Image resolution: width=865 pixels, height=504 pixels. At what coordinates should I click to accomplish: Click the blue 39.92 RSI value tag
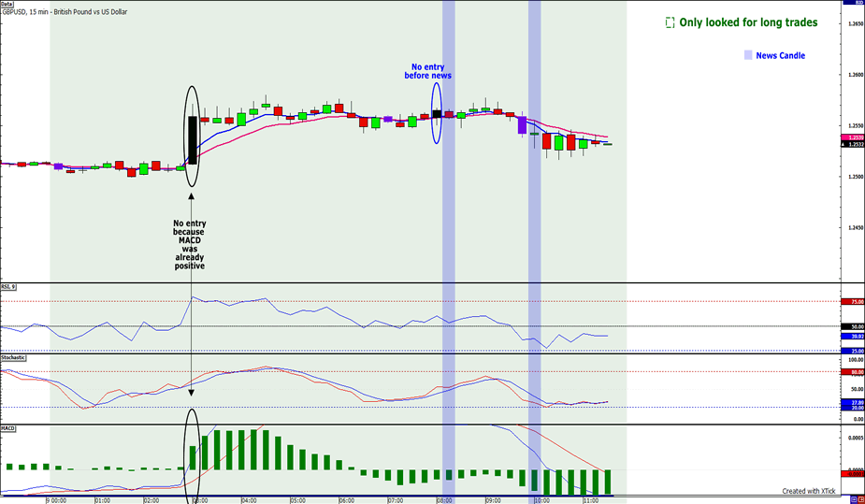853,337
